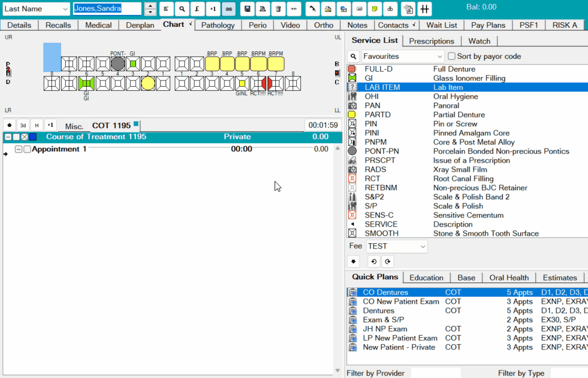Image resolution: width=588 pixels, height=378 pixels.
Task: Open the £ payment icon on the toolbar
Action: click(197, 9)
